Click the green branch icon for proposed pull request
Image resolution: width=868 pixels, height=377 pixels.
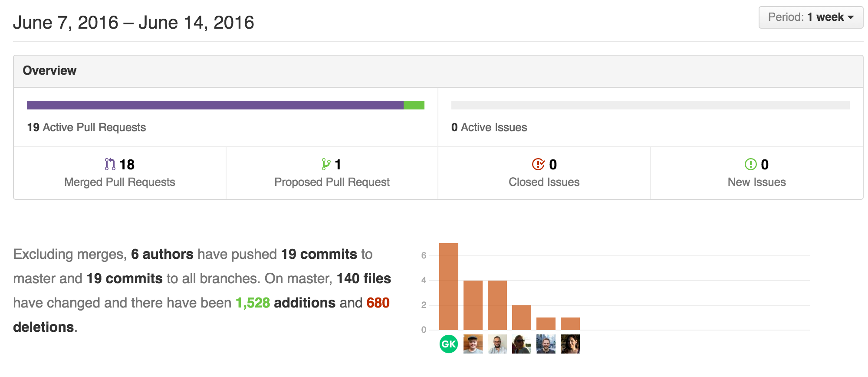326,164
